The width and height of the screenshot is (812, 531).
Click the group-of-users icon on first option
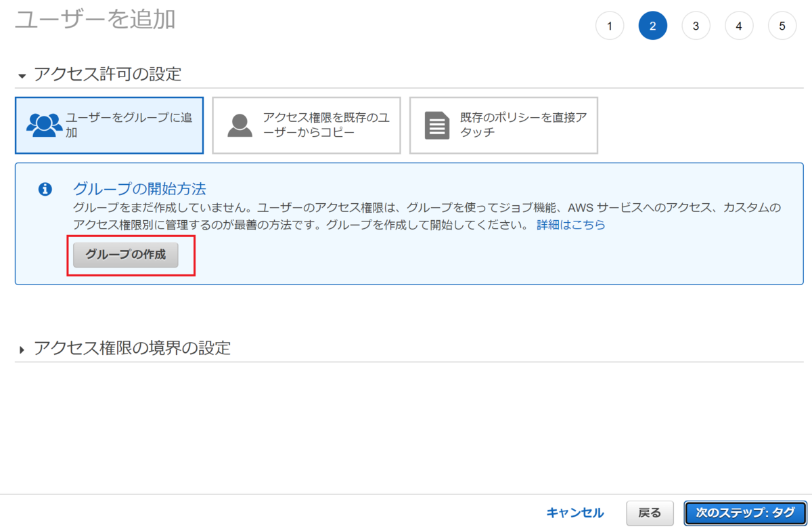coord(44,125)
